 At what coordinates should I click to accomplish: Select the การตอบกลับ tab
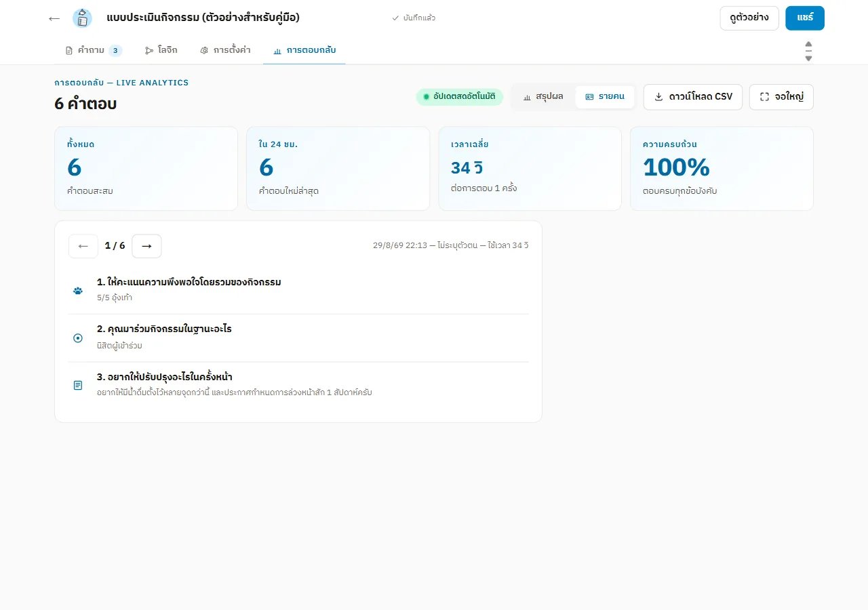[x=304, y=50]
